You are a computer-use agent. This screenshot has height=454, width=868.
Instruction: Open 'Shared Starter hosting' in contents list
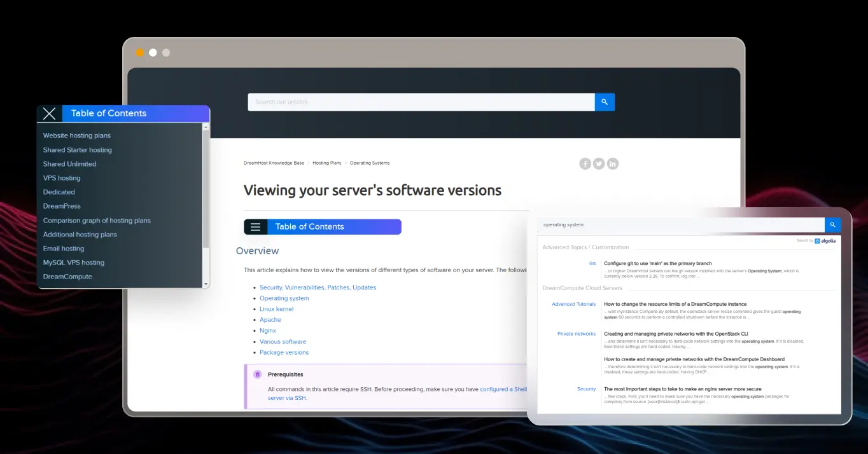(78, 150)
